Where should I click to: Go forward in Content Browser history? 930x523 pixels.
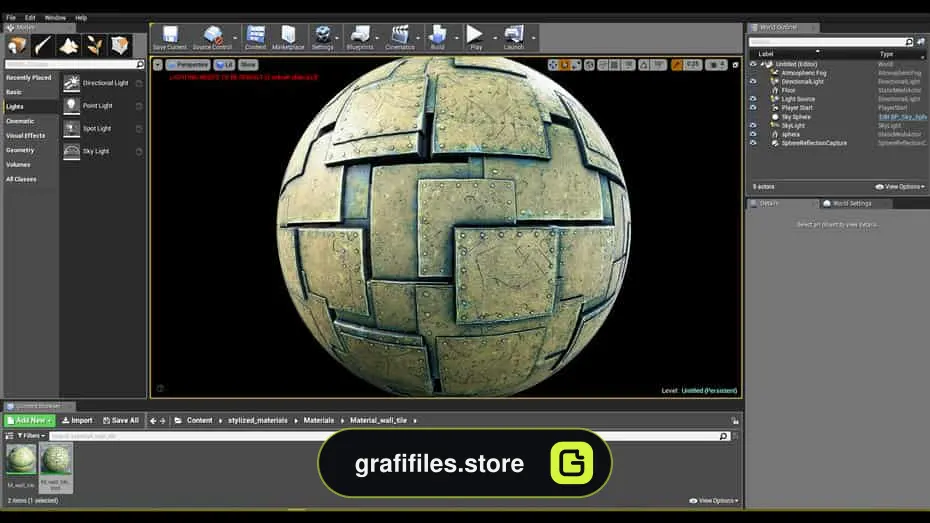click(x=163, y=420)
